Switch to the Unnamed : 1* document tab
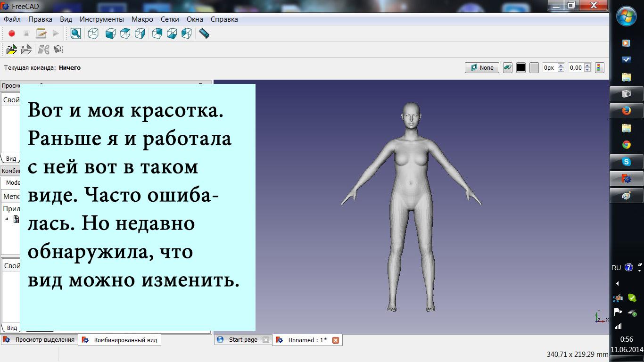Image resolution: width=644 pixels, height=362 pixels. coord(307,340)
